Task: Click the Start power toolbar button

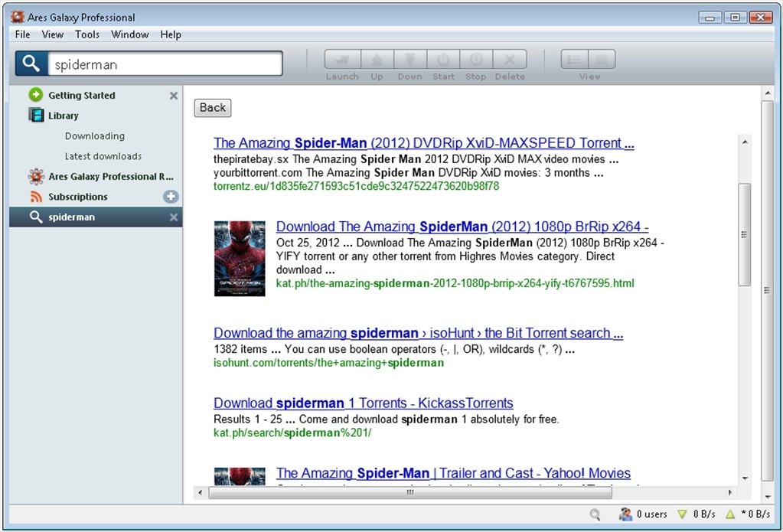Action: [x=443, y=60]
